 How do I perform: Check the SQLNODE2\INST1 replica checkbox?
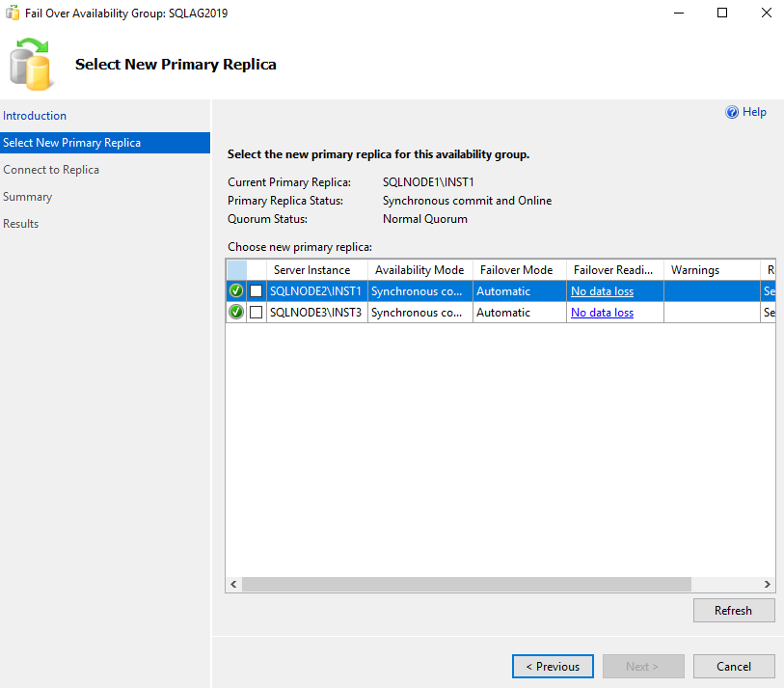click(256, 290)
